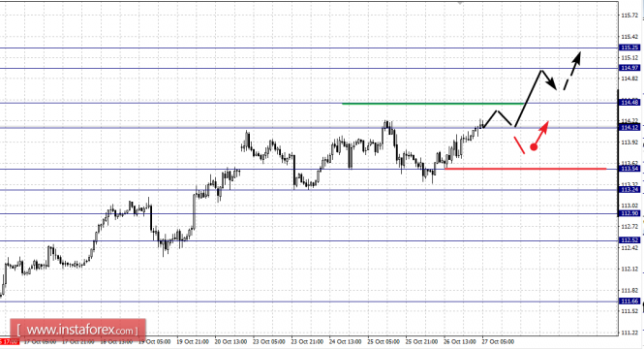Click the 113.54 price level label
This screenshot has height=349, width=644.
pos(629,169)
